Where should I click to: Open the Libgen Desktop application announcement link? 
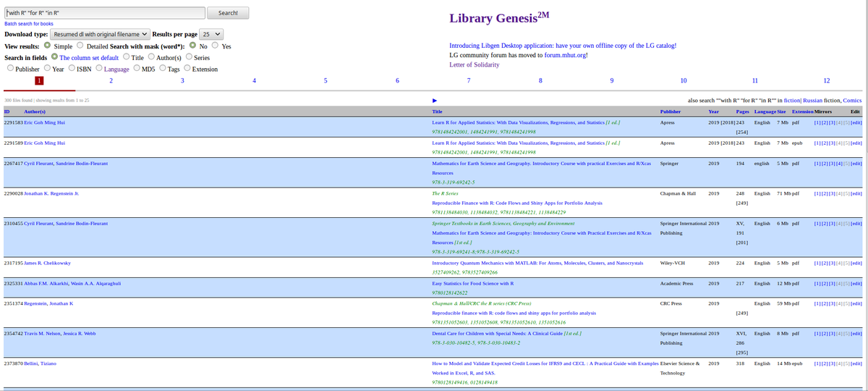[x=563, y=46]
